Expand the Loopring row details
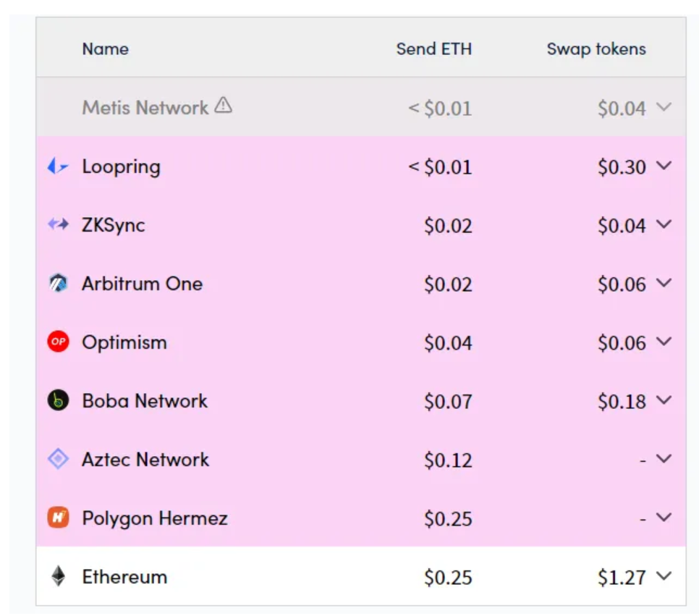 pos(664,166)
